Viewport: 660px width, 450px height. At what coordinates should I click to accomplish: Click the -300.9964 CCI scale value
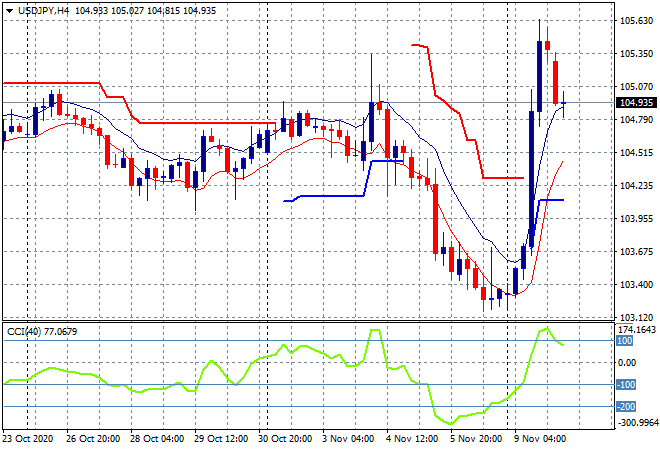coord(638,423)
